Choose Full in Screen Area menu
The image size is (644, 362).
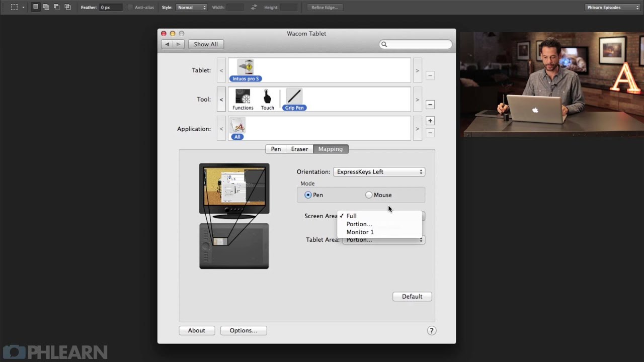point(379,216)
